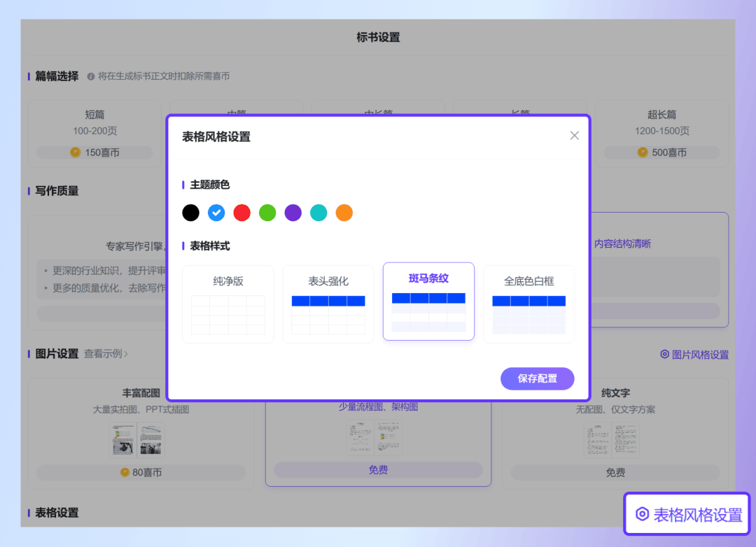Click the 免费 label under 纯文字

pos(615,472)
